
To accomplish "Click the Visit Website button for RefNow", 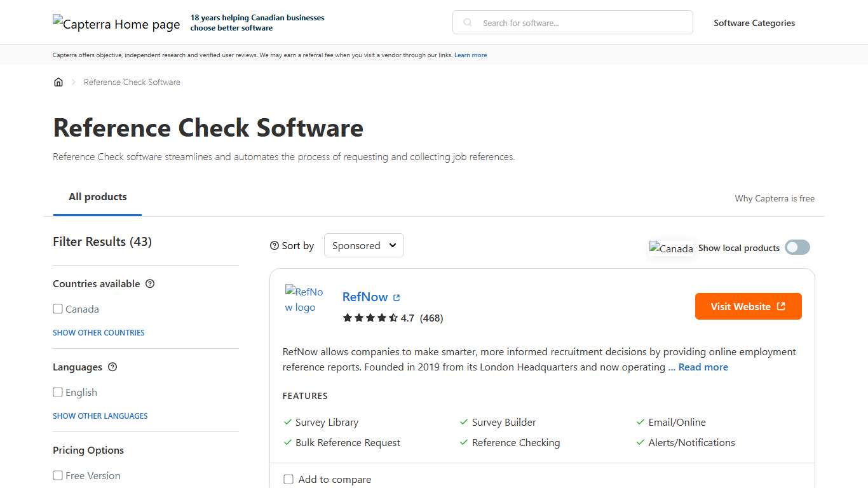I will pos(748,306).
